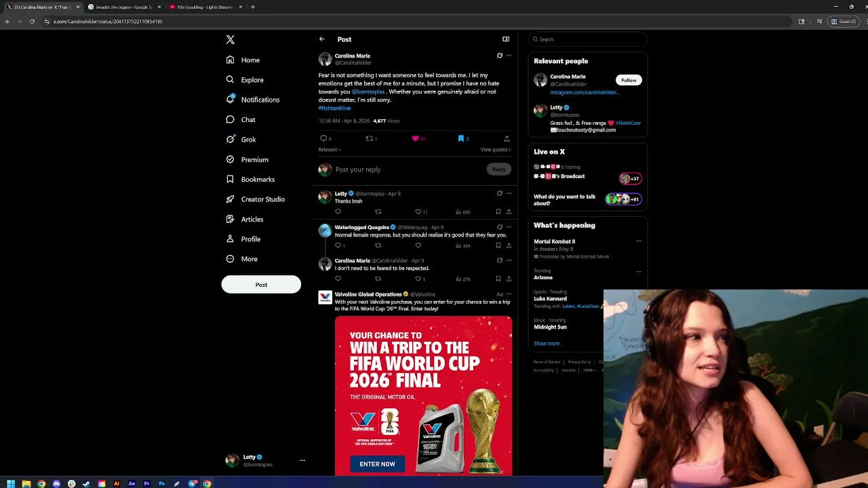This screenshot has height=488, width=868.
Task: Bookmark Letty's 'Thanks brah' reply
Action: (498, 211)
